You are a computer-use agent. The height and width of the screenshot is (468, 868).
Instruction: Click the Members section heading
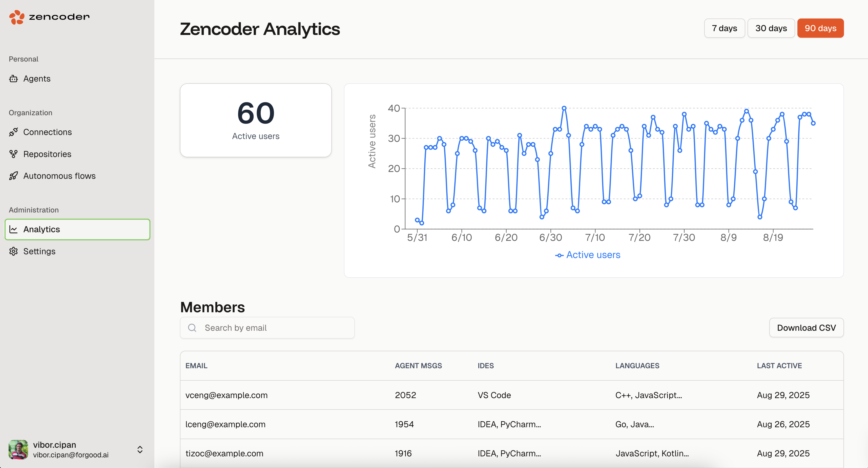[213, 307]
